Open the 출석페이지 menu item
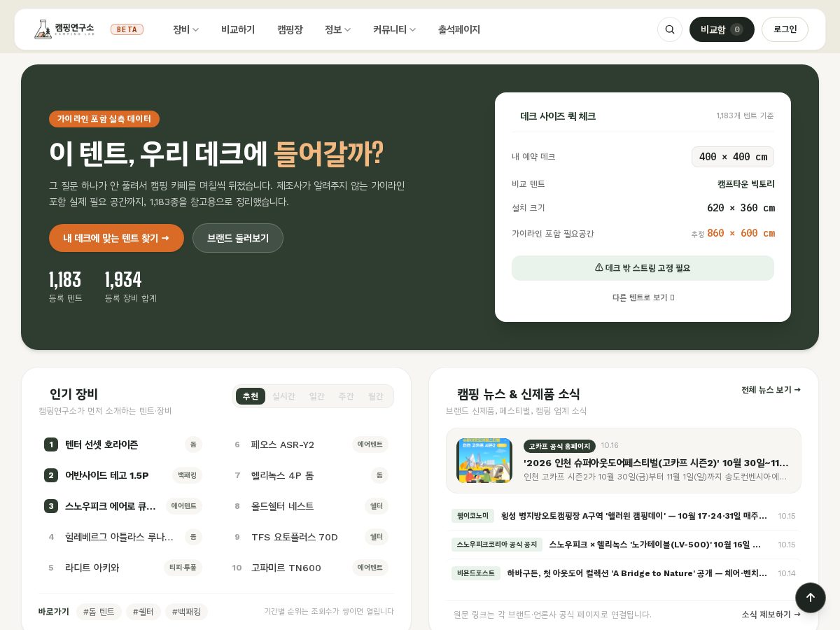Screen dimensions: 840x630 pyautogui.click(x=459, y=29)
